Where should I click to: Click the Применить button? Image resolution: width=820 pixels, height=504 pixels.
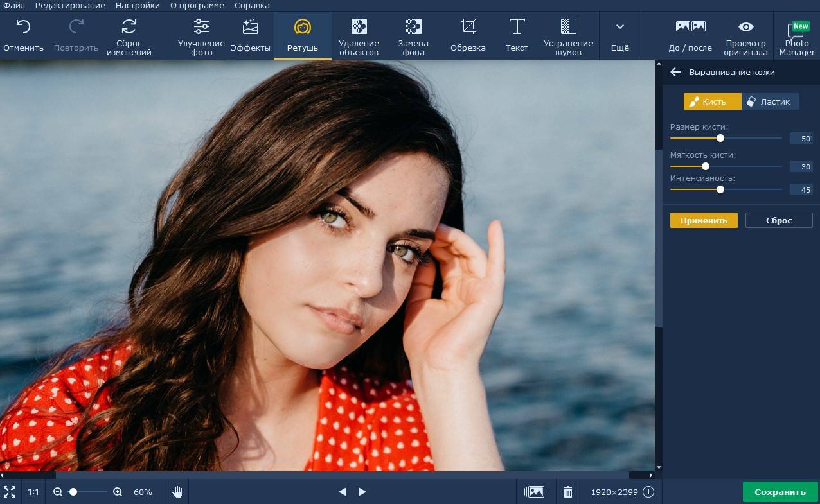704,220
